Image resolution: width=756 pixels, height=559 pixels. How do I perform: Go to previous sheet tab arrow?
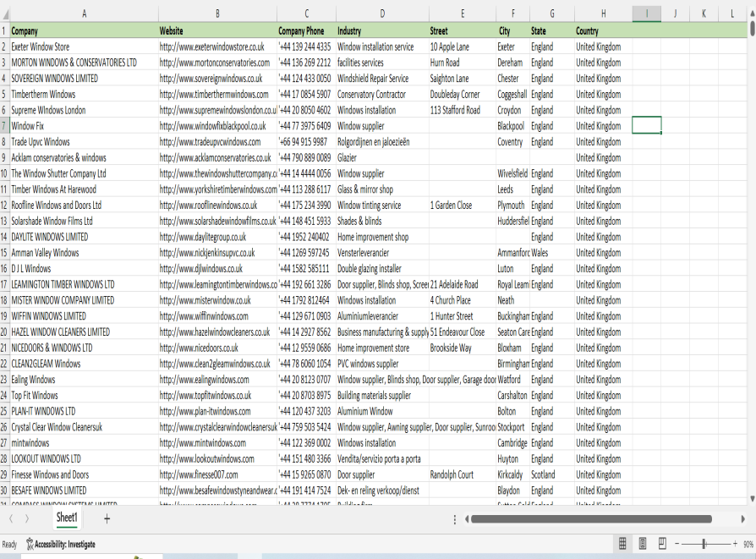(11, 518)
